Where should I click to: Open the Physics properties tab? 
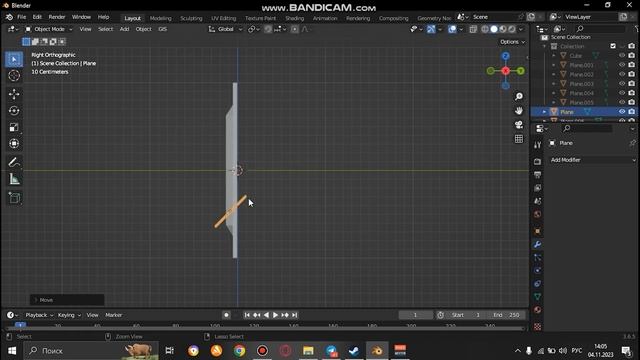pos(538,271)
